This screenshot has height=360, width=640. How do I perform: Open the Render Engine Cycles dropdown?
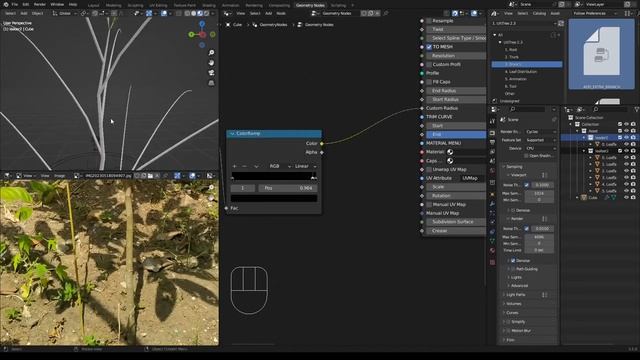540,132
